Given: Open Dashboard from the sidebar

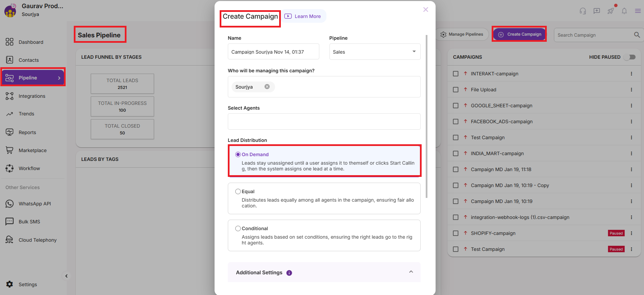Looking at the screenshot, I should pyautogui.click(x=31, y=42).
